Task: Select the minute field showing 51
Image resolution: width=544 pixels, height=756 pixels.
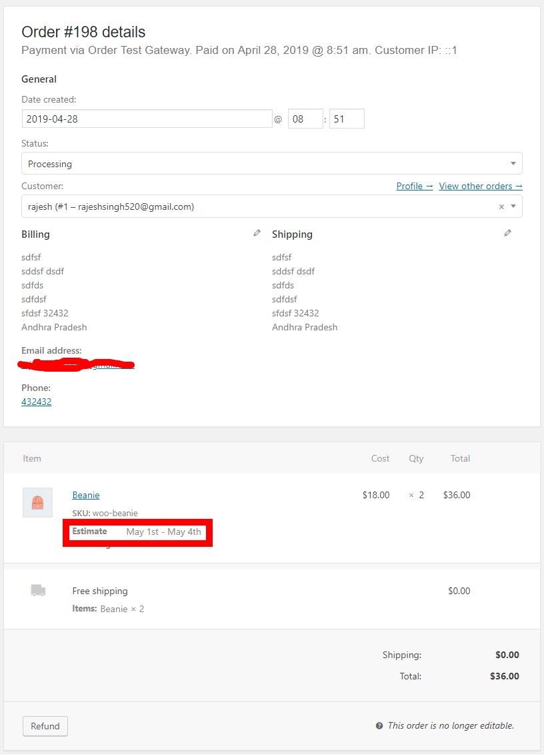Action: 347,118
